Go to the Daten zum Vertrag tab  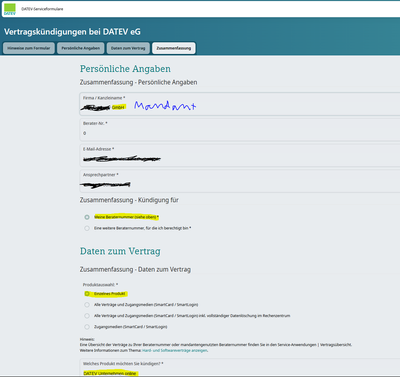[128, 48]
